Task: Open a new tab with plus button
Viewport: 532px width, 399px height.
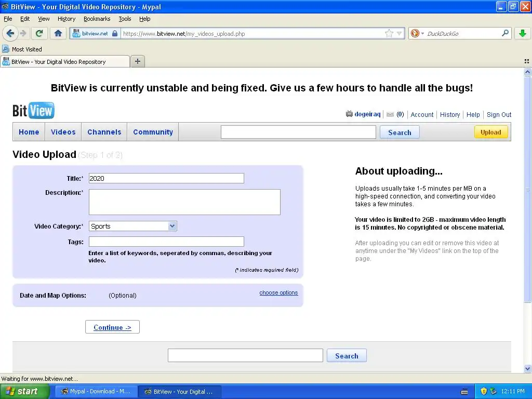Action: point(137,61)
